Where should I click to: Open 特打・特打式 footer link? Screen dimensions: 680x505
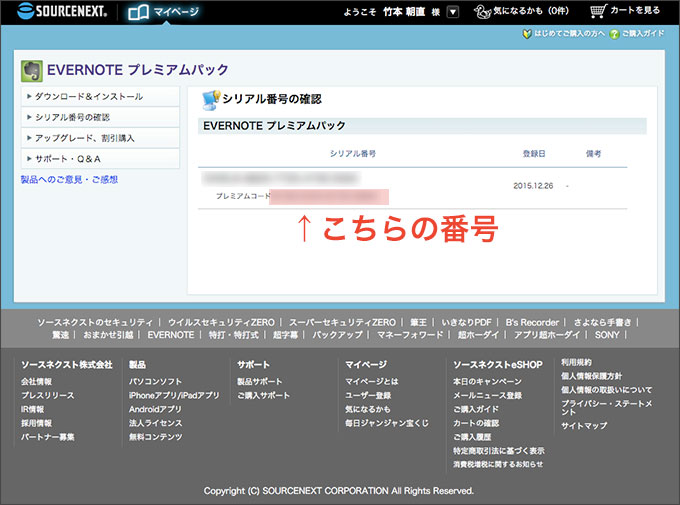coord(233,335)
